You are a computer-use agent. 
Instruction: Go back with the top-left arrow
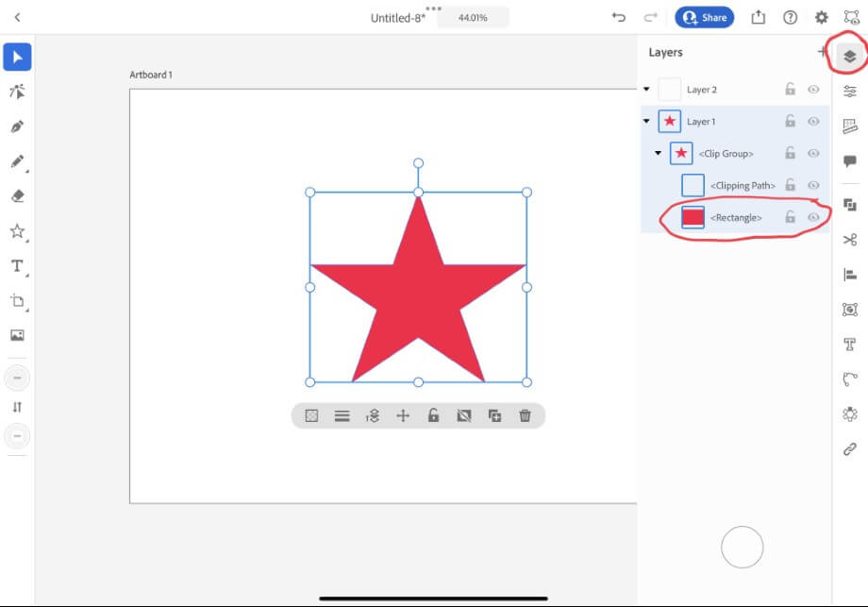pos(17,18)
